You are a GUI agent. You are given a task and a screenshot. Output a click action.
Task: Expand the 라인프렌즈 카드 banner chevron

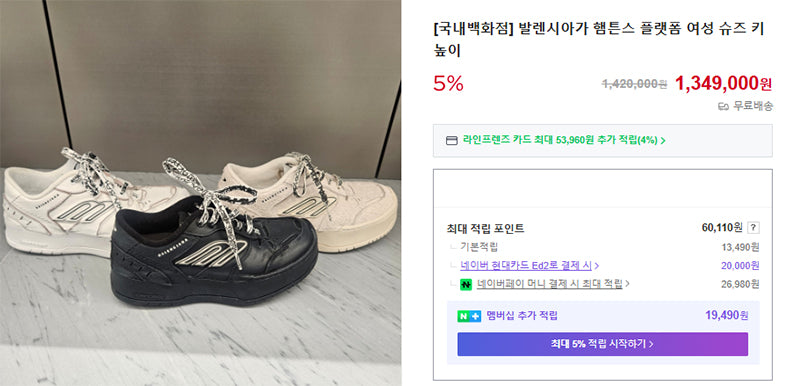point(663,140)
